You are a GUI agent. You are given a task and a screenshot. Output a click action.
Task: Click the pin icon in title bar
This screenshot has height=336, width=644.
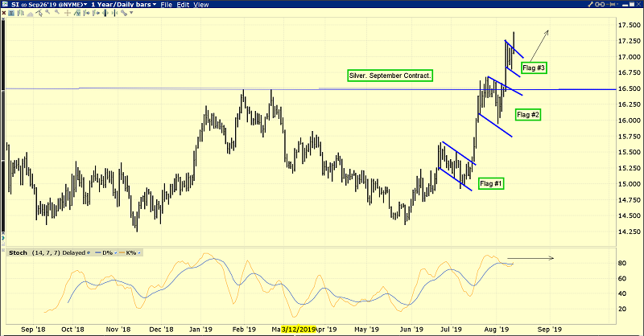[613, 5]
